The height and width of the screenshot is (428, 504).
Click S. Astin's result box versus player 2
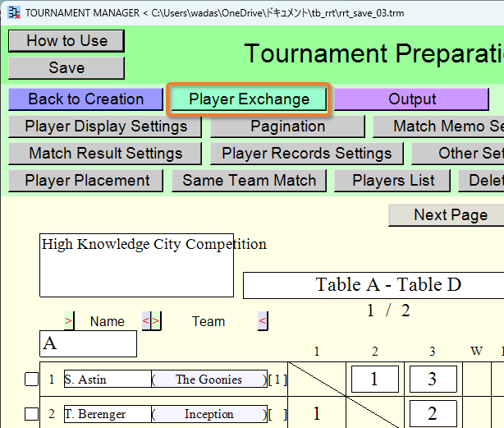(x=375, y=380)
